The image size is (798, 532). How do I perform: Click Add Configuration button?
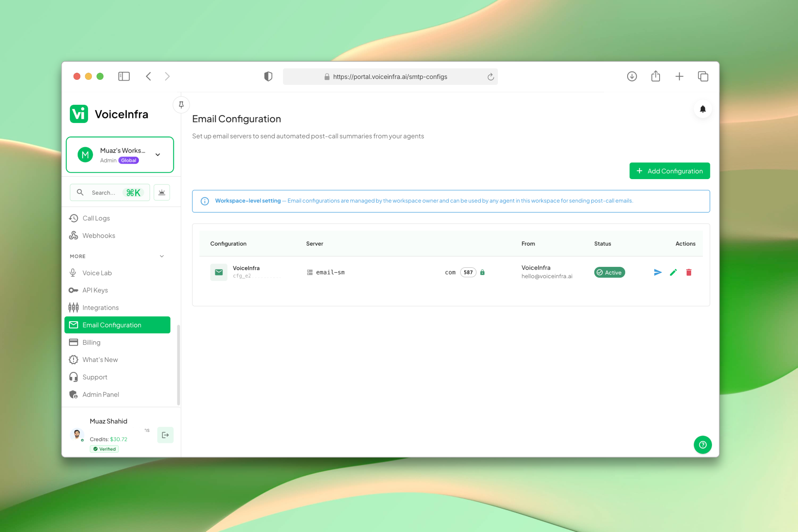pyautogui.click(x=670, y=171)
